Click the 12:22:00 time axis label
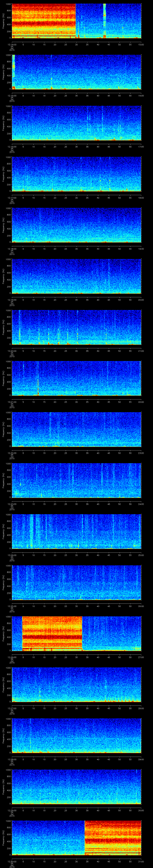The height and width of the screenshot is (868, 153). [12, 453]
